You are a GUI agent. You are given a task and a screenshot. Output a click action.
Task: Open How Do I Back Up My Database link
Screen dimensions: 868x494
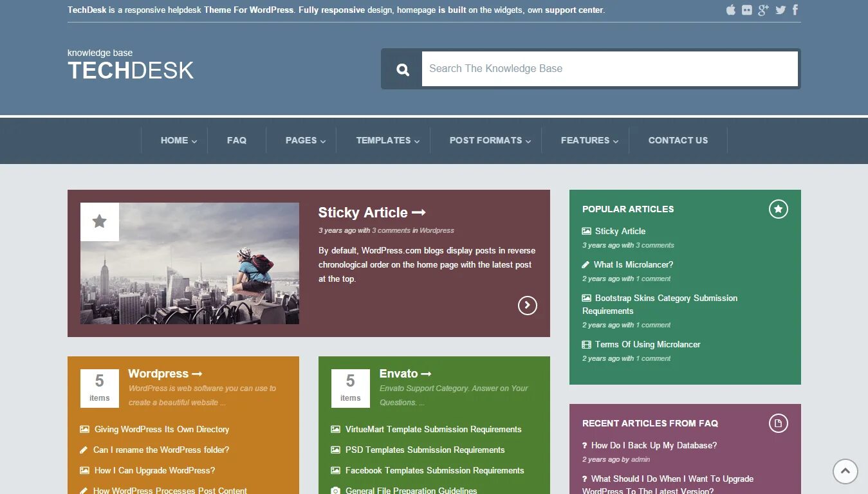pyautogui.click(x=654, y=445)
